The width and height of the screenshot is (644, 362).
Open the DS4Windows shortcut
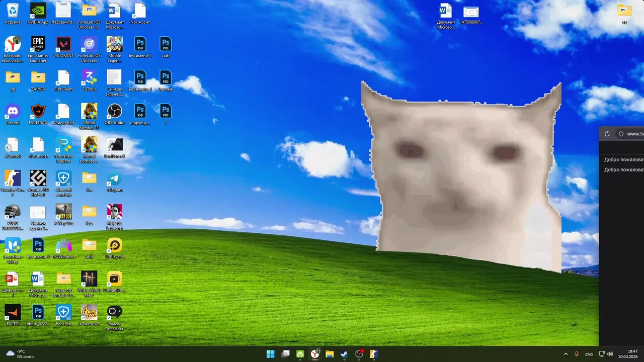click(63, 248)
